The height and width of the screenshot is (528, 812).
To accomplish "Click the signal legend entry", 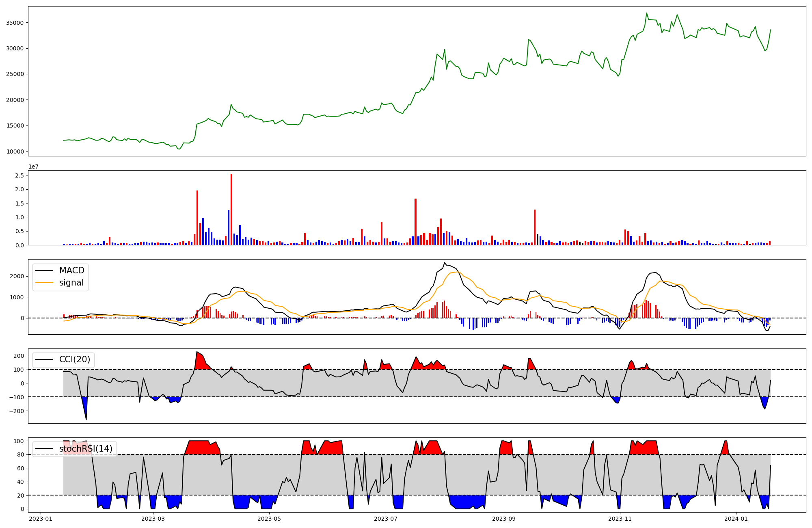I will pyautogui.click(x=60, y=283).
